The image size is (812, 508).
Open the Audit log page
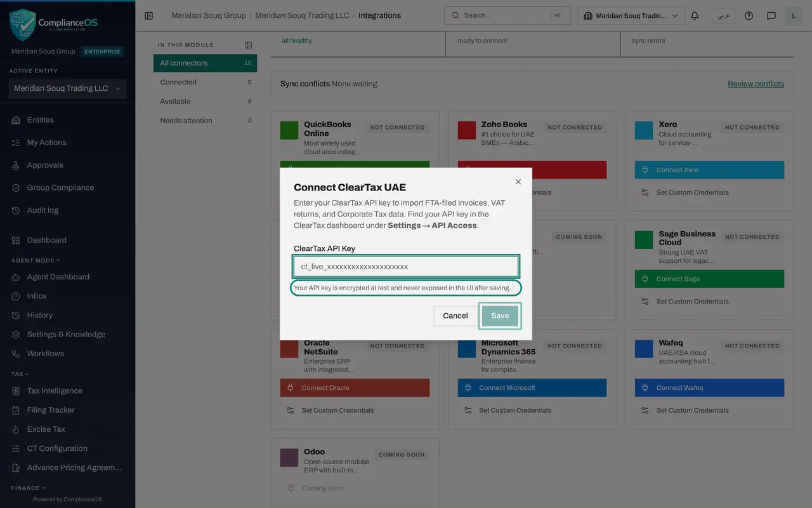tap(67, 210)
